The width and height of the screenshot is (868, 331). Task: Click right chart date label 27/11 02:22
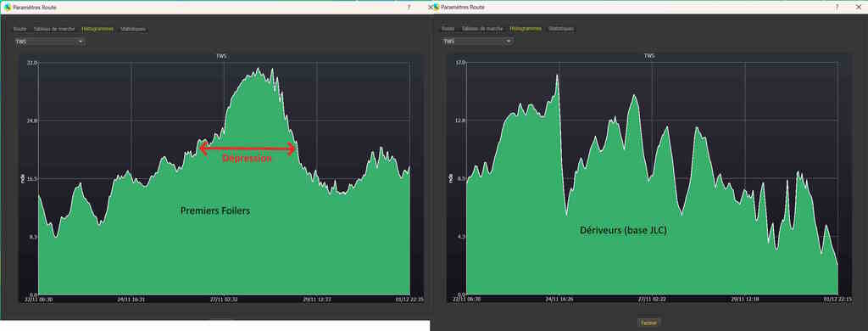click(x=652, y=300)
